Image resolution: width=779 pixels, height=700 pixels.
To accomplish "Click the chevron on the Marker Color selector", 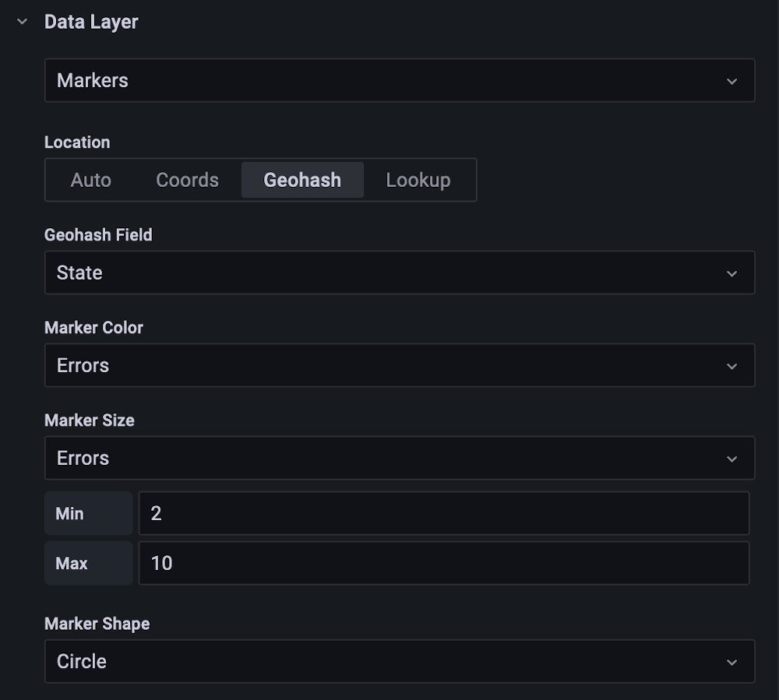I will [x=731, y=365].
